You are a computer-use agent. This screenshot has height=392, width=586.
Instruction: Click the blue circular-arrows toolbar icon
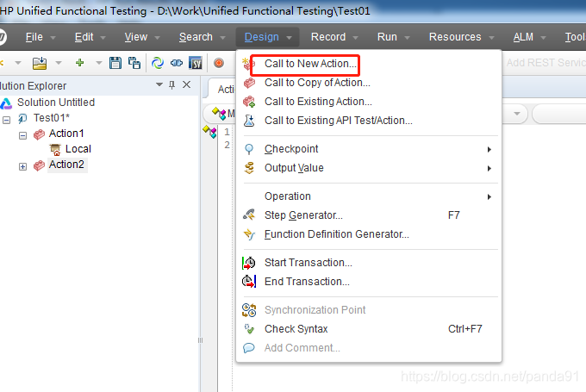coord(158,63)
